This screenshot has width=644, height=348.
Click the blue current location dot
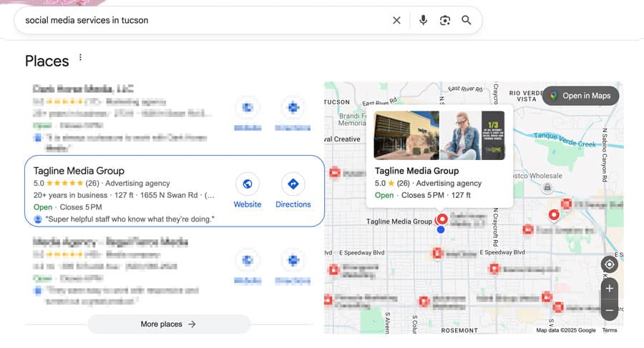[x=441, y=230]
